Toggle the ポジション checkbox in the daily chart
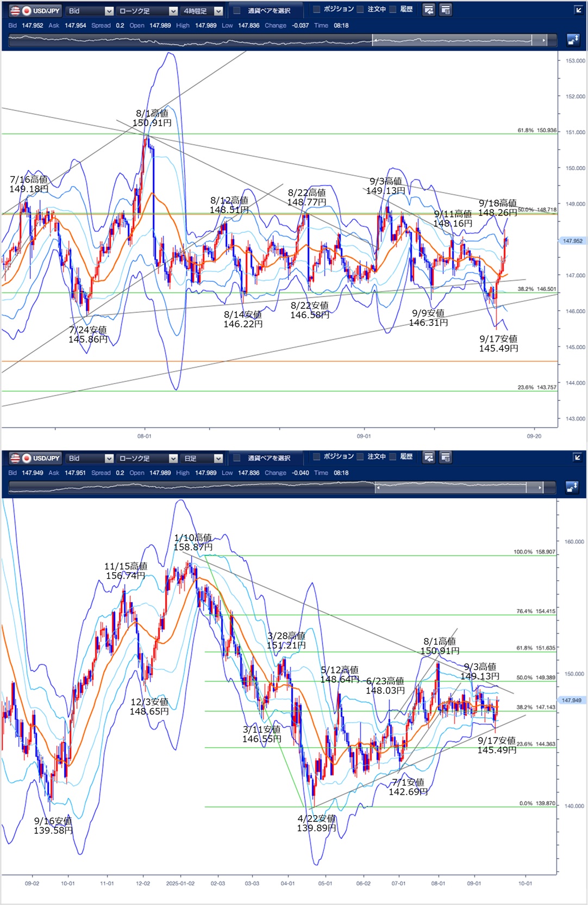 click(317, 457)
